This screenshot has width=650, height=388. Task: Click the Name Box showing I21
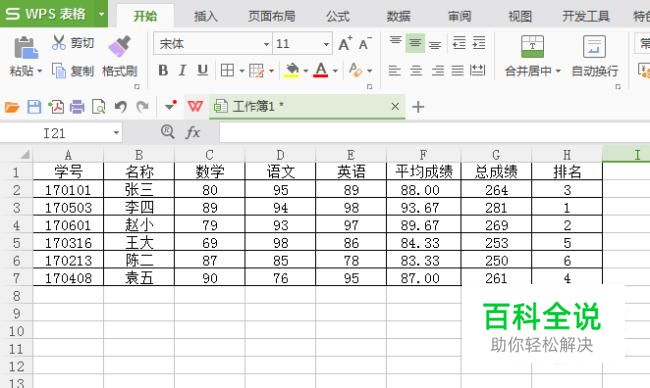point(54,133)
